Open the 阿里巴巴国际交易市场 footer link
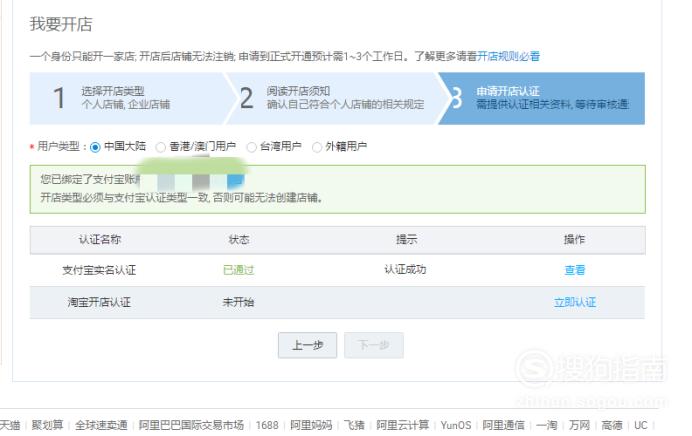Viewport: 692px width, 436px height. (191, 425)
